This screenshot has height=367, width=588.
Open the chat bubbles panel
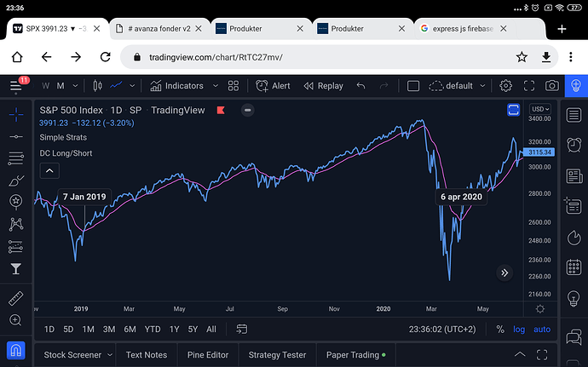click(x=574, y=337)
